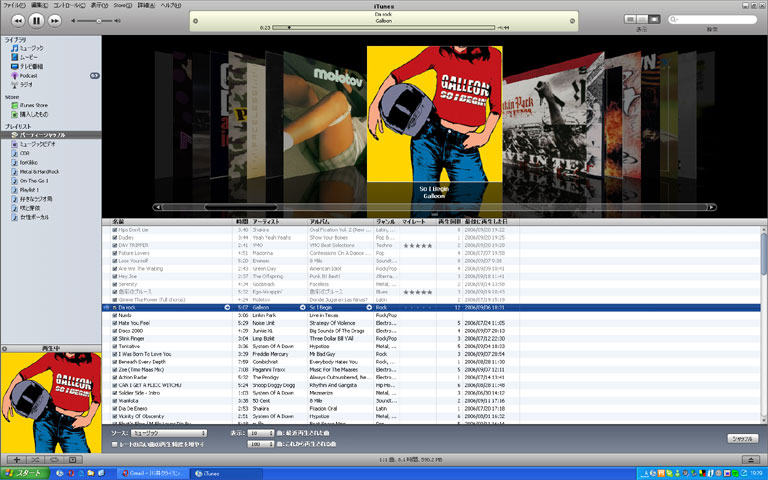Open the ファイル menu
The image size is (768, 480).
tap(14, 5)
